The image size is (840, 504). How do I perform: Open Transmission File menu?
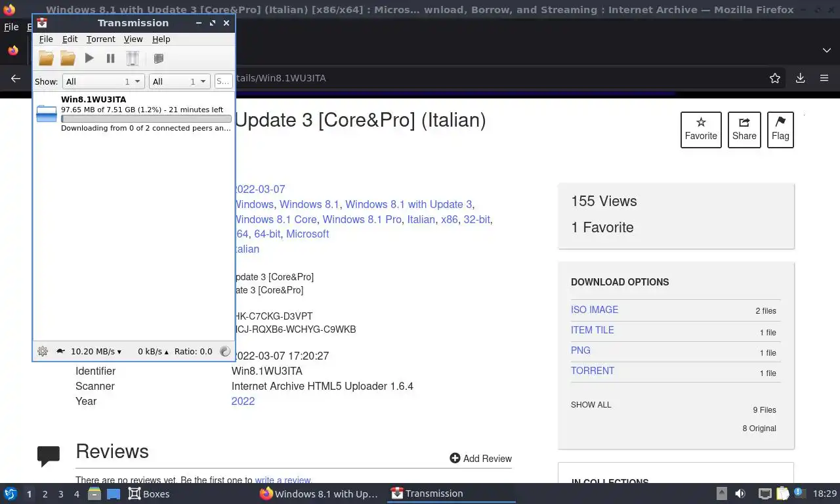tap(46, 39)
